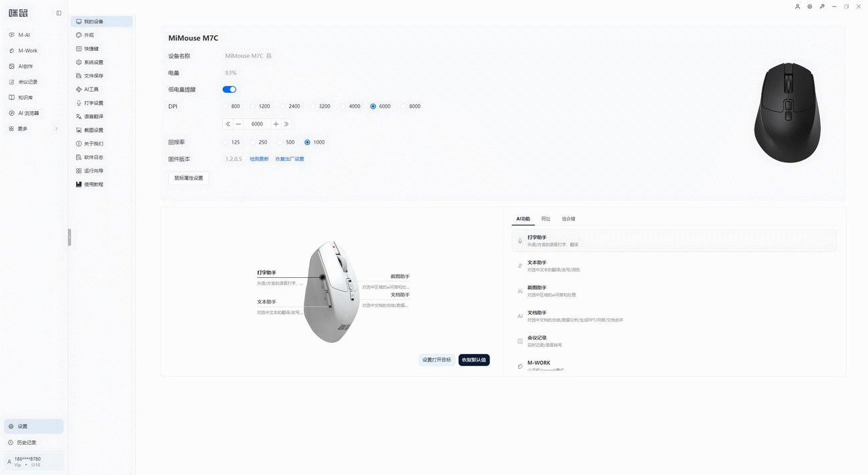Jump DPI down with double-left arrows
This screenshot has height=475, width=868.
tap(228, 124)
